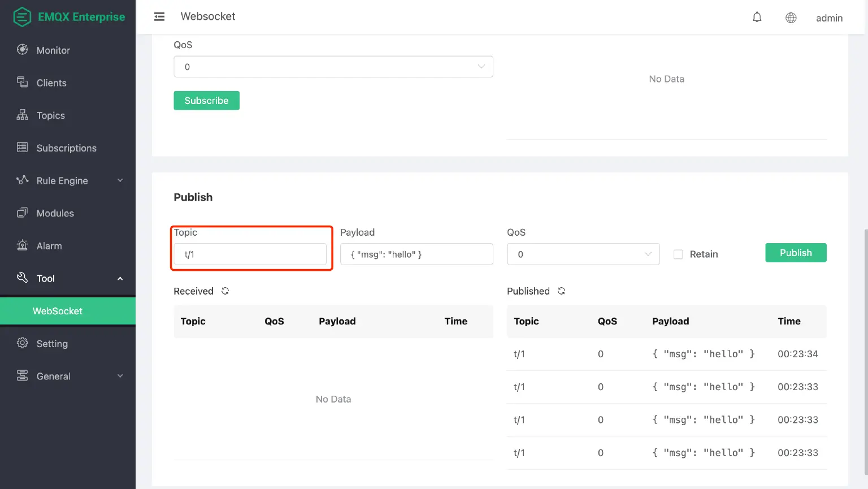The width and height of the screenshot is (868, 489).
Task: Click the Subscribe button
Action: pos(206,101)
